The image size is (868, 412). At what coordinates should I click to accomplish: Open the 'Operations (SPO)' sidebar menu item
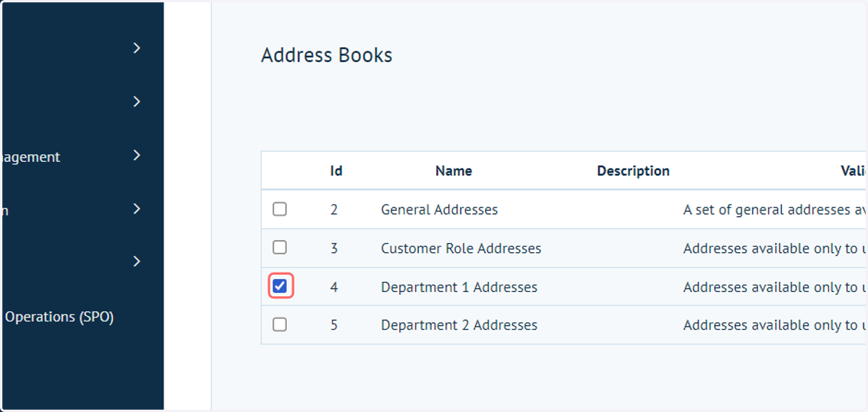[x=59, y=317]
